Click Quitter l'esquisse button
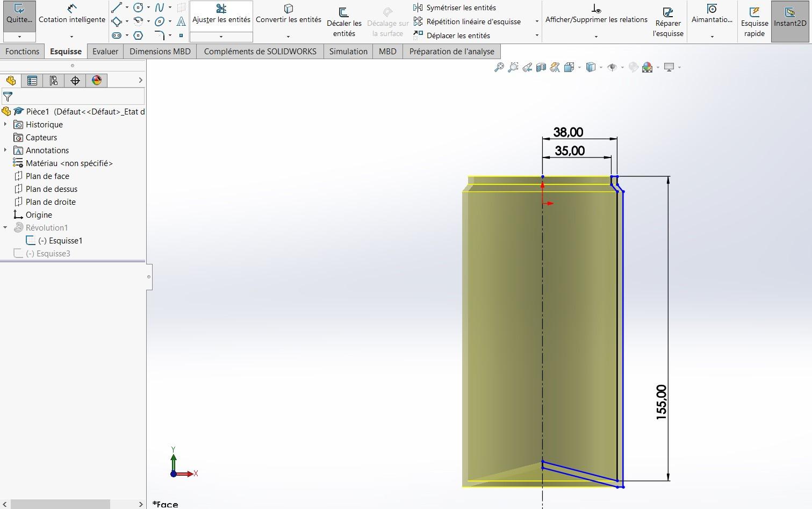This screenshot has width=812, height=509. pos(19,16)
